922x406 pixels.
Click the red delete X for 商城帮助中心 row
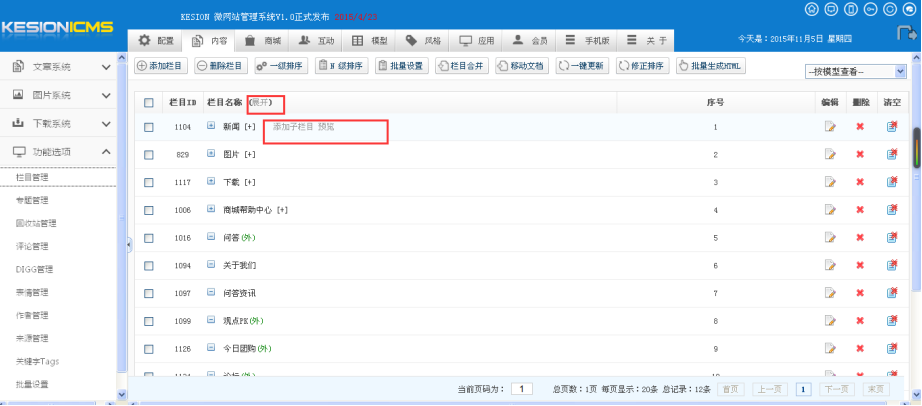(x=859, y=210)
